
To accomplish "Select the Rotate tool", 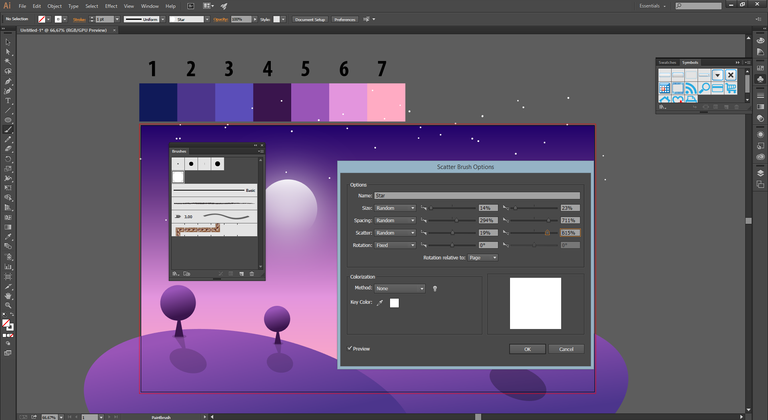I will [x=8, y=159].
